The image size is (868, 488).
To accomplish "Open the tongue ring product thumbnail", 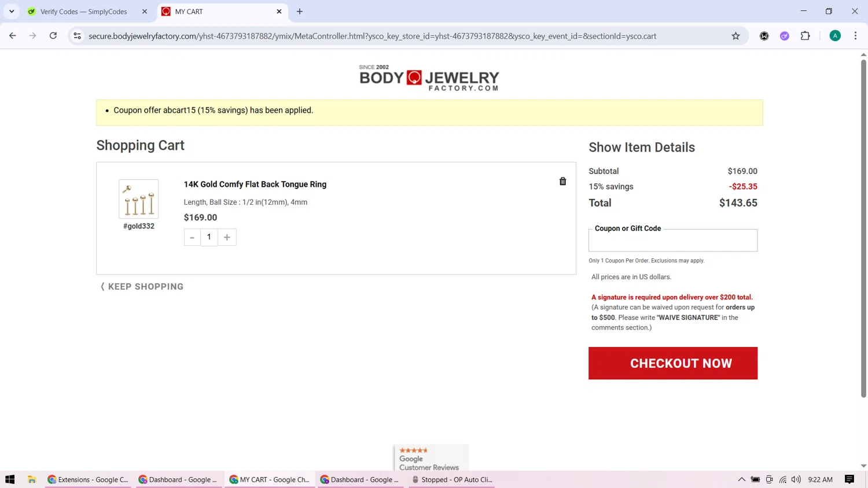I will [139, 198].
